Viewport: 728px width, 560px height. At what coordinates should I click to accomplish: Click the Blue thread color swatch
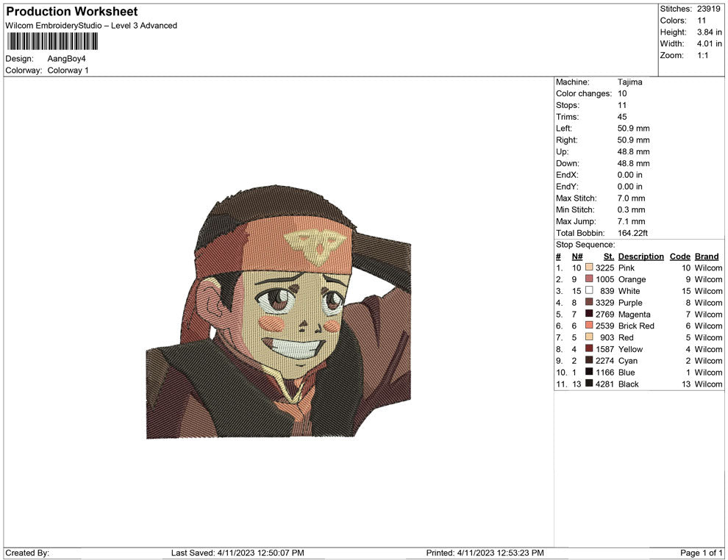589,372
